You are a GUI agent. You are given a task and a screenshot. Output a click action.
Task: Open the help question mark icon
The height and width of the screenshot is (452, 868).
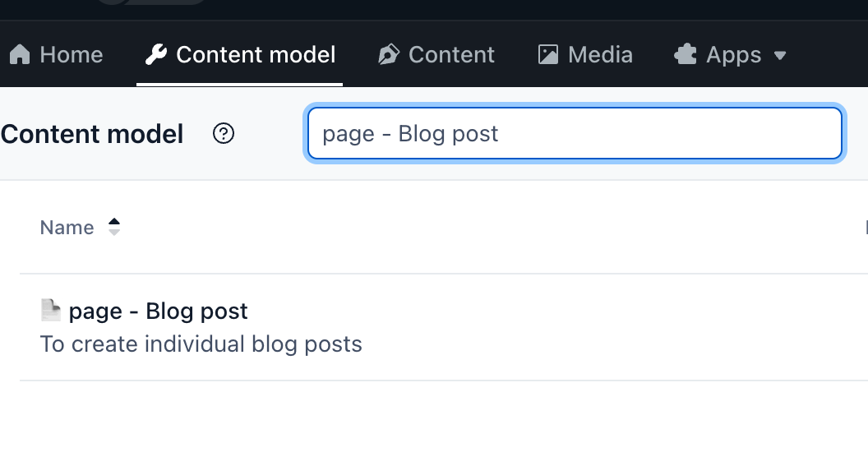pos(224,133)
